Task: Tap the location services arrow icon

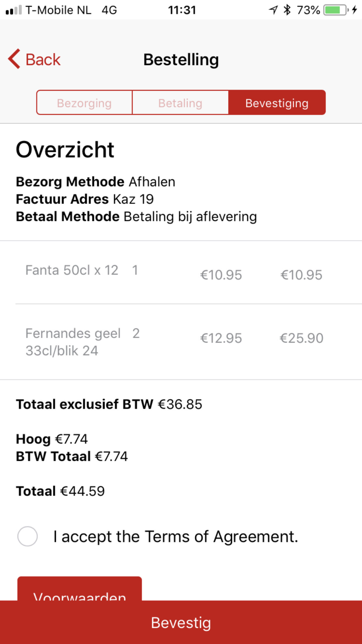Action: [273, 10]
